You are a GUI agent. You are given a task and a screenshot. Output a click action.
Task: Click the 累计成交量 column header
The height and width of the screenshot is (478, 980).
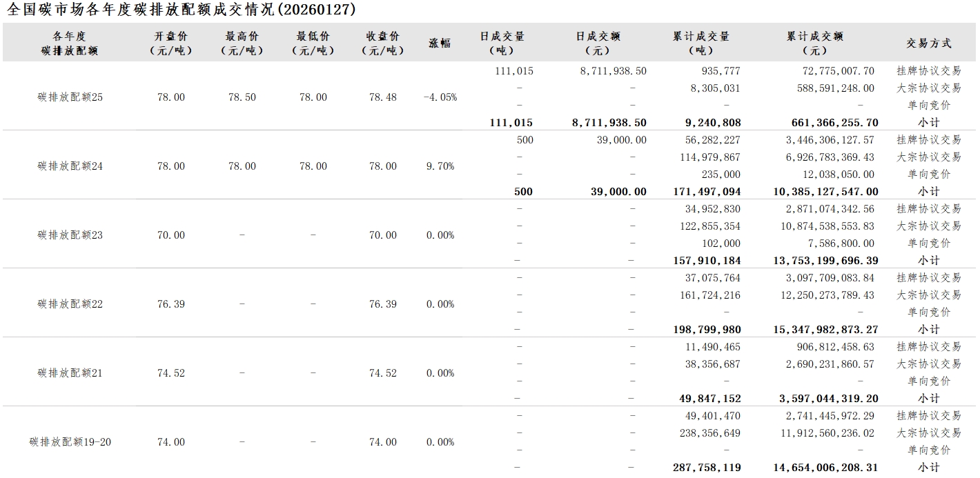click(x=701, y=43)
